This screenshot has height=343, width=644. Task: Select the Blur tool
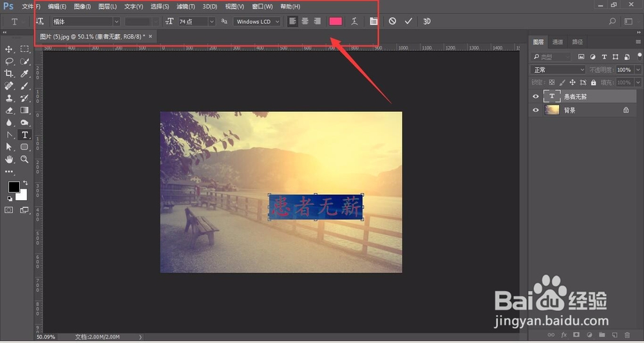click(x=8, y=122)
